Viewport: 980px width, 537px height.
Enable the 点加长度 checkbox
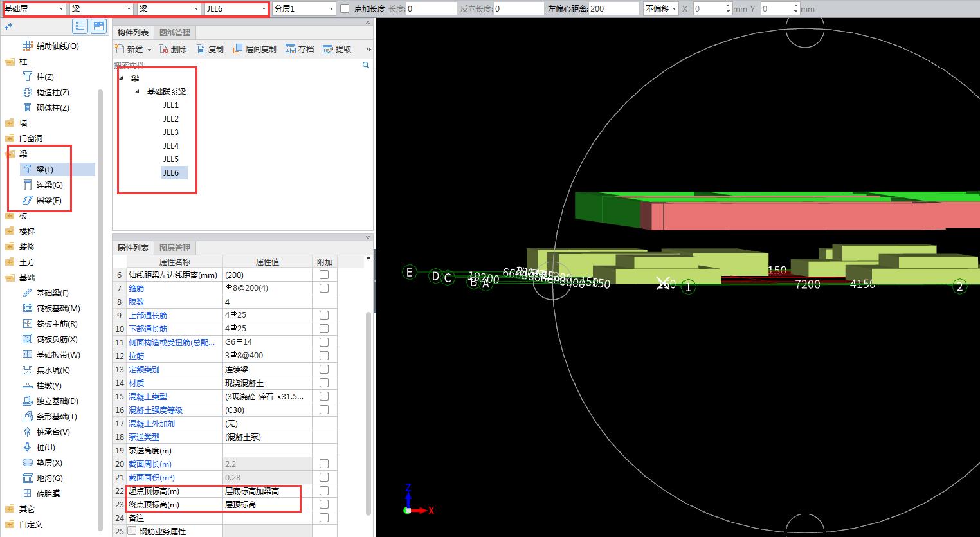(x=345, y=8)
